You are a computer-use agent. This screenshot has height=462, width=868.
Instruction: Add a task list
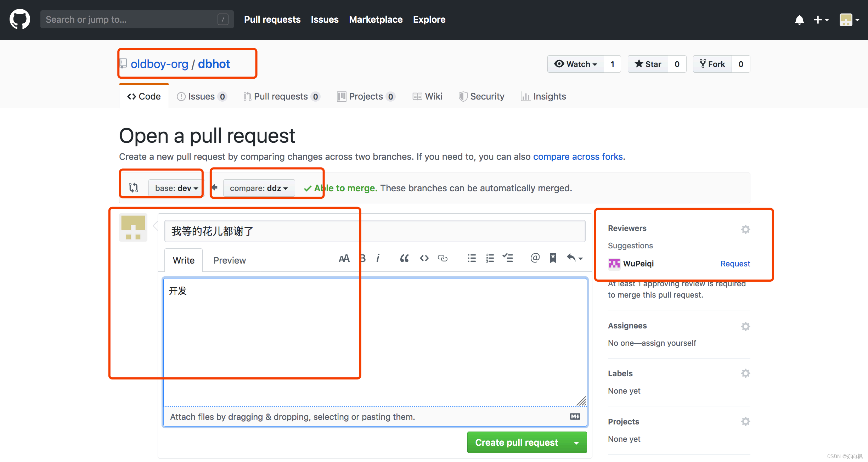tap(508, 259)
